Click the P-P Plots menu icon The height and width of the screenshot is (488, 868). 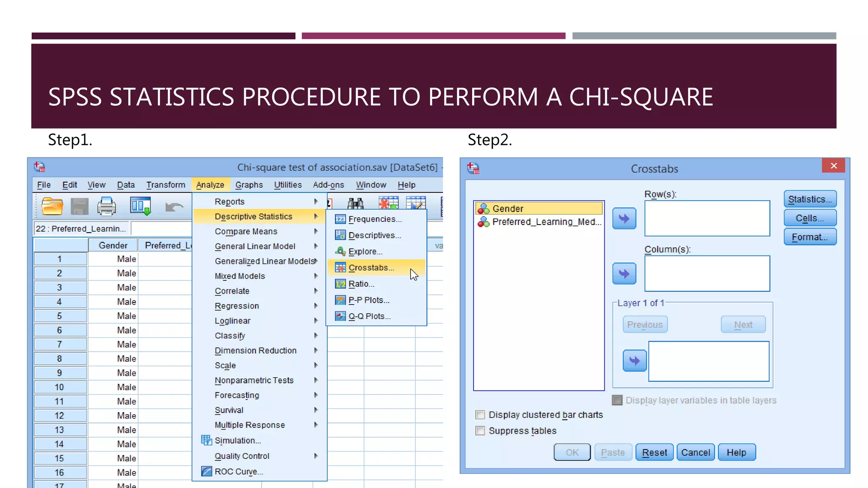(340, 300)
